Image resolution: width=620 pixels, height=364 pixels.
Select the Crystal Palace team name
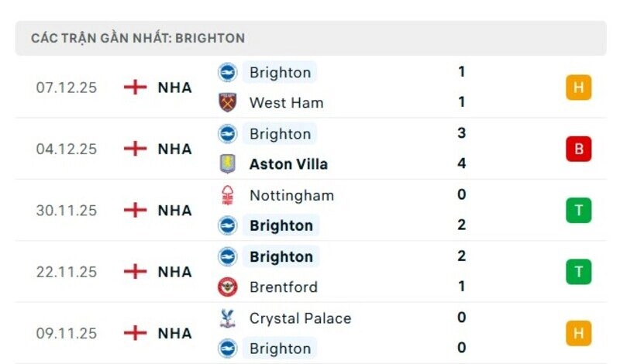300,318
